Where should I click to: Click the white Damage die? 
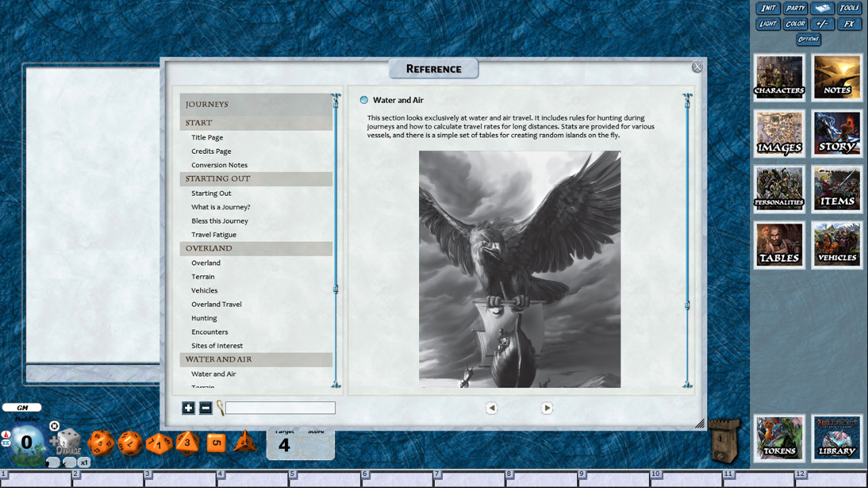tap(69, 442)
